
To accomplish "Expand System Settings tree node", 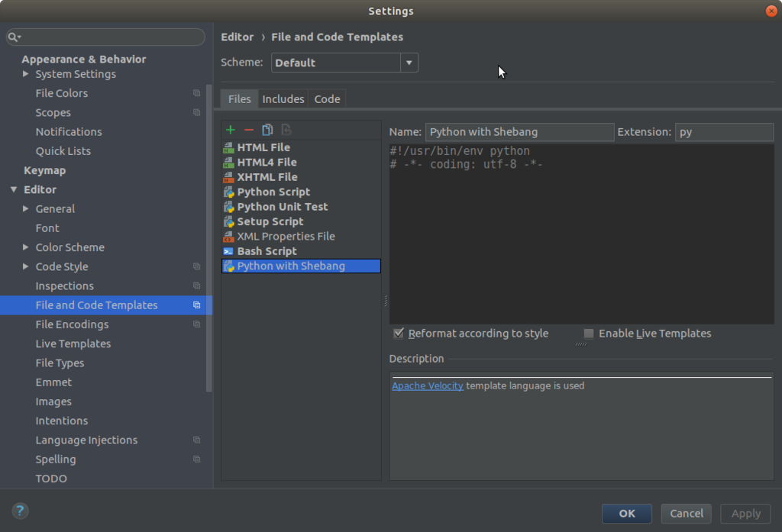I will click(x=25, y=74).
